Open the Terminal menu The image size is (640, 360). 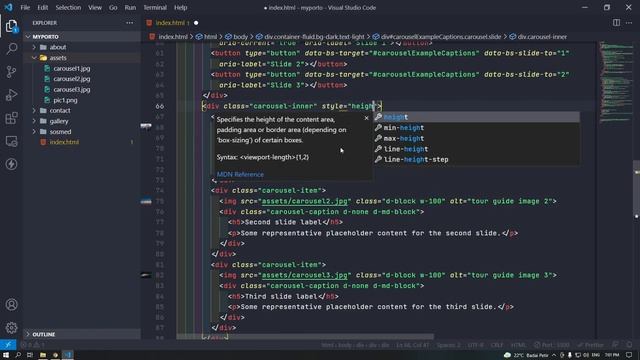[155, 7]
